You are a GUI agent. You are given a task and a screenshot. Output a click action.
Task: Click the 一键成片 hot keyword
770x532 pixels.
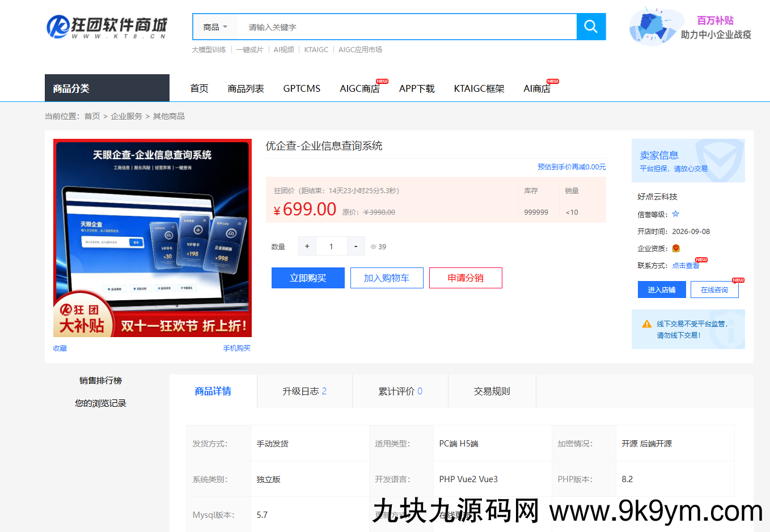click(250, 50)
